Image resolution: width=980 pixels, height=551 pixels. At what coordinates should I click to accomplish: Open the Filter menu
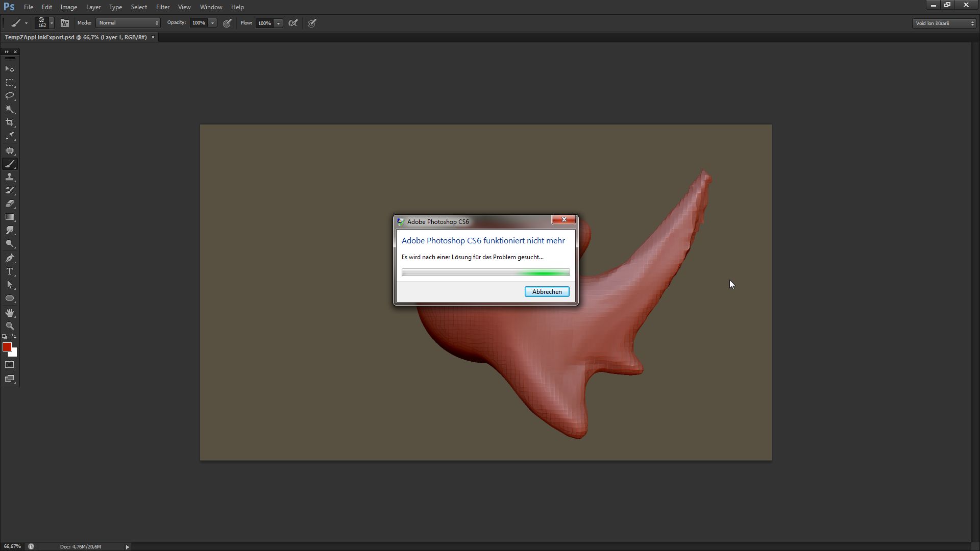click(163, 7)
